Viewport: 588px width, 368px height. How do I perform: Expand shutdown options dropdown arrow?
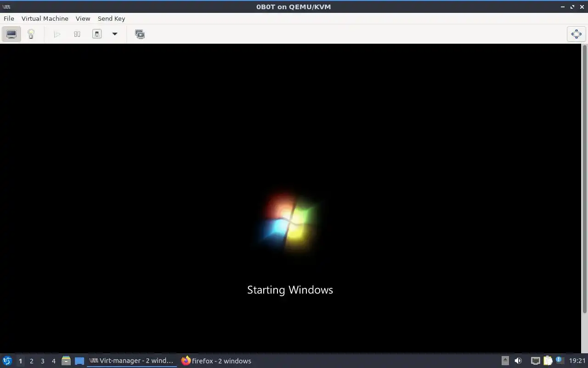pyautogui.click(x=115, y=34)
